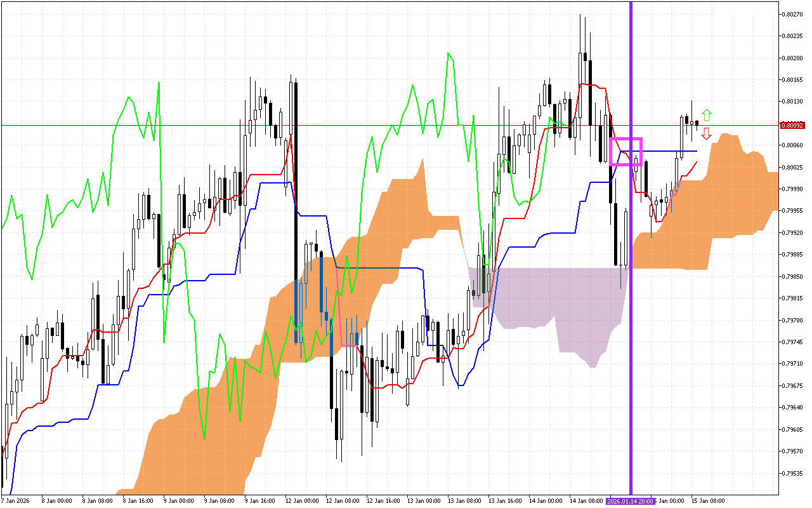Click the 0.79850 price axis label
Screen dimensions: 812x508
792,276
